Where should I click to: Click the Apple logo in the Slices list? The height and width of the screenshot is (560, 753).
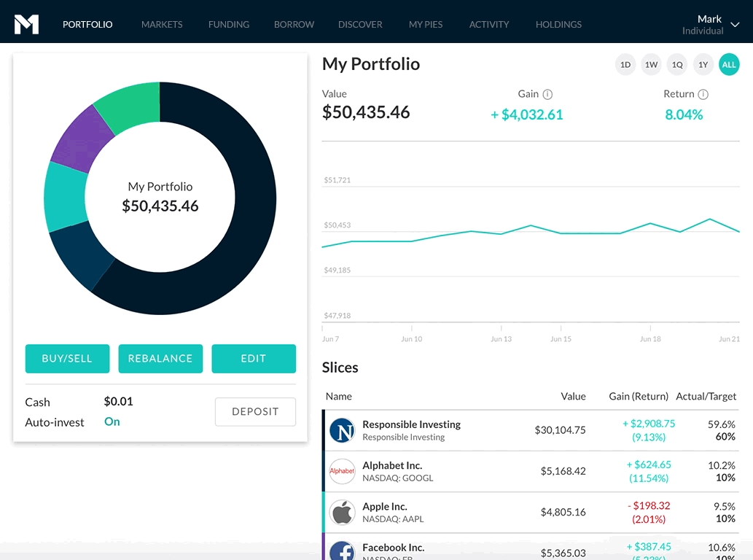pos(342,512)
